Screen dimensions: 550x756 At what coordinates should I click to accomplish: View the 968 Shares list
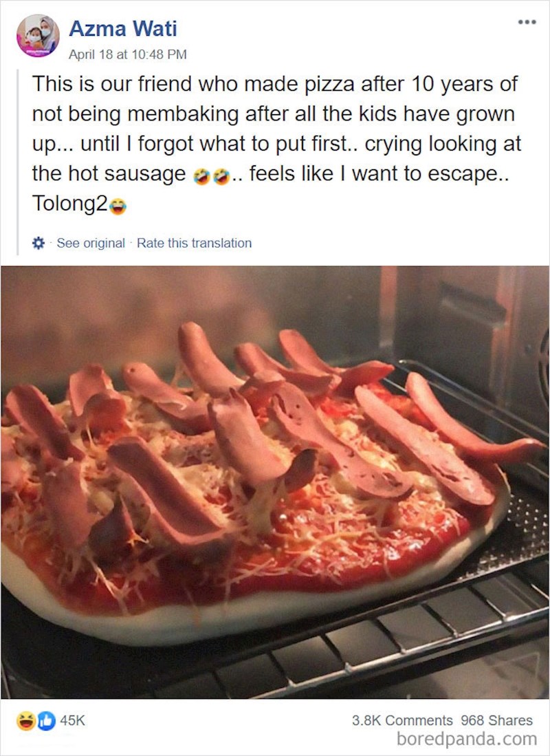(496, 720)
